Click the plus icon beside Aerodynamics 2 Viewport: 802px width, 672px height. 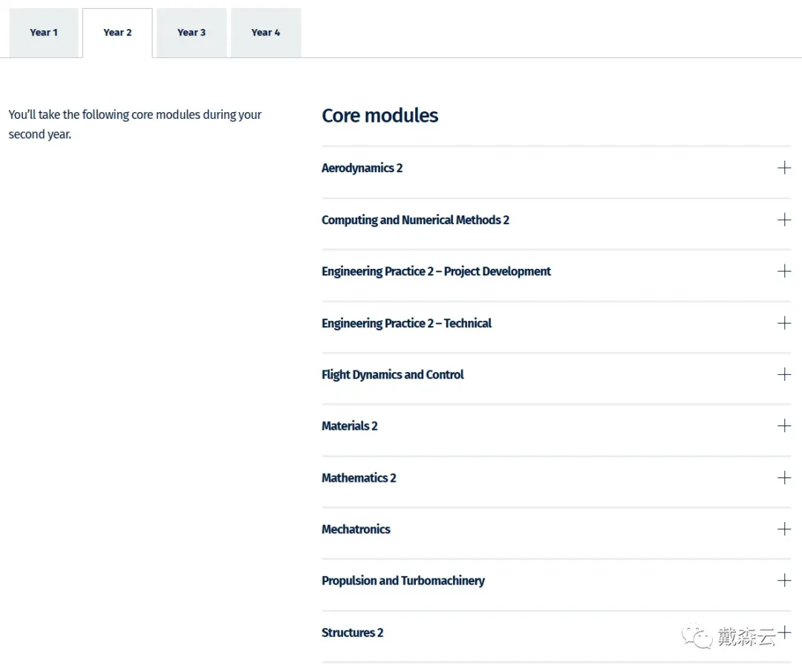point(783,168)
